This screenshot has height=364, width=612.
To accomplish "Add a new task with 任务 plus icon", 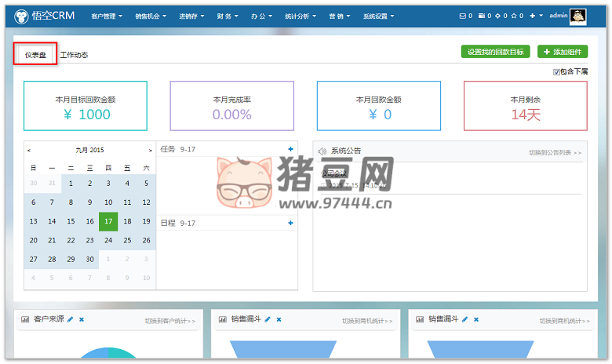I will (x=290, y=149).
